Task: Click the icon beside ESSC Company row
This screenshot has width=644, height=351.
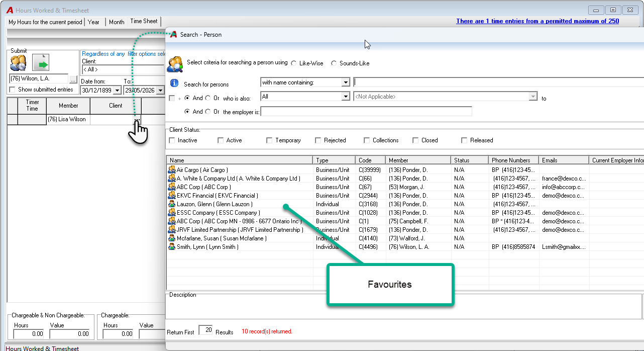Action: tap(172, 213)
